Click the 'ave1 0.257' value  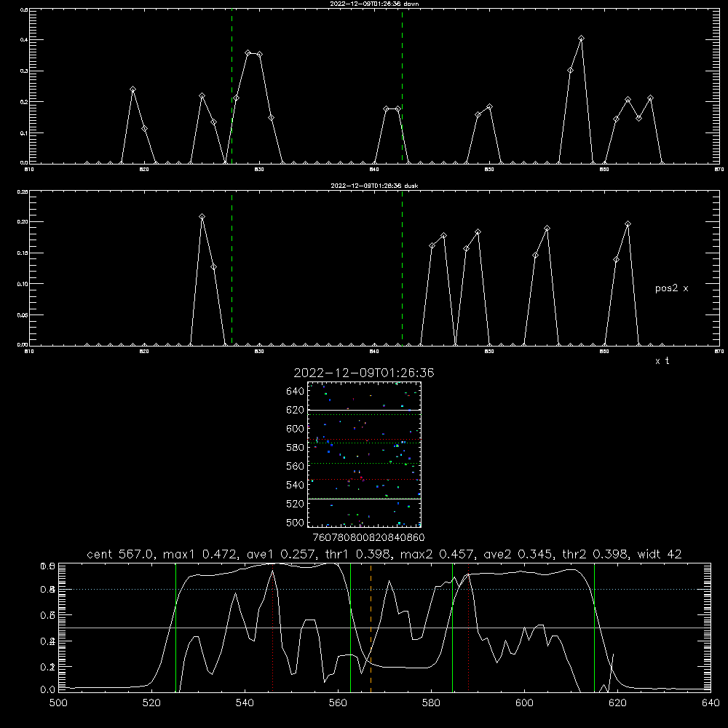[x=280, y=554]
